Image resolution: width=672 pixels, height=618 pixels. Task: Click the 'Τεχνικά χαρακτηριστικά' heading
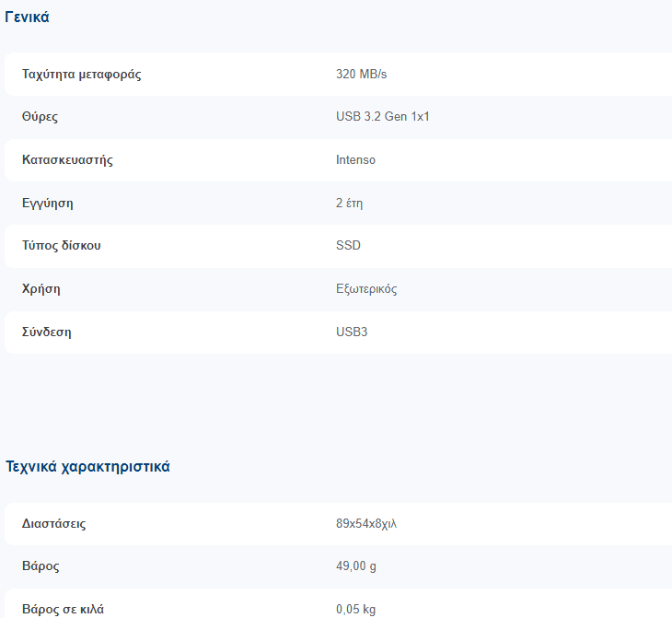(87, 467)
